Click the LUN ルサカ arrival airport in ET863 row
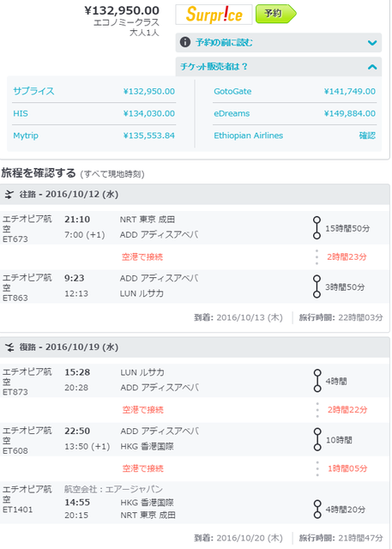 pos(142,293)
